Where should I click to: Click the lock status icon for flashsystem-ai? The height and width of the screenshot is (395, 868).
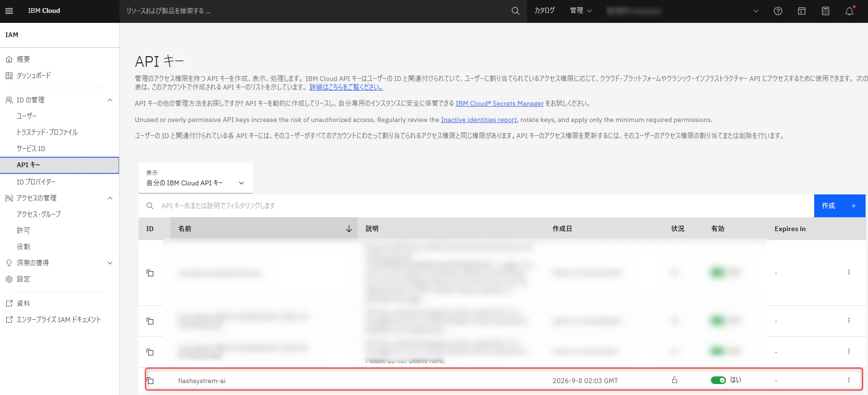coord(675,380)
